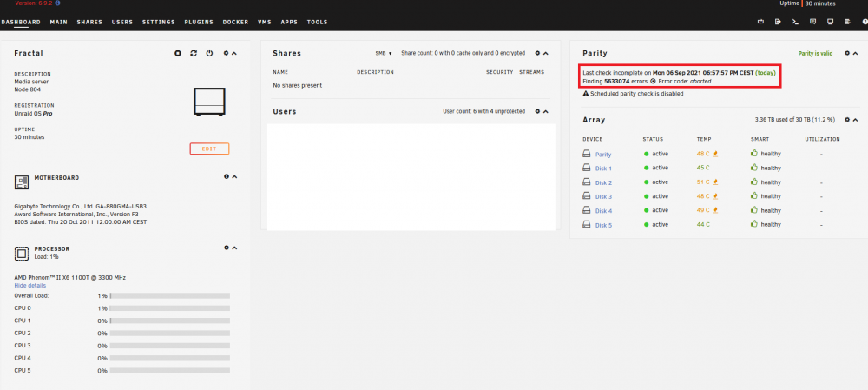Click Hide details link
Screen dimensions: 868x390
tap(30, 285)
